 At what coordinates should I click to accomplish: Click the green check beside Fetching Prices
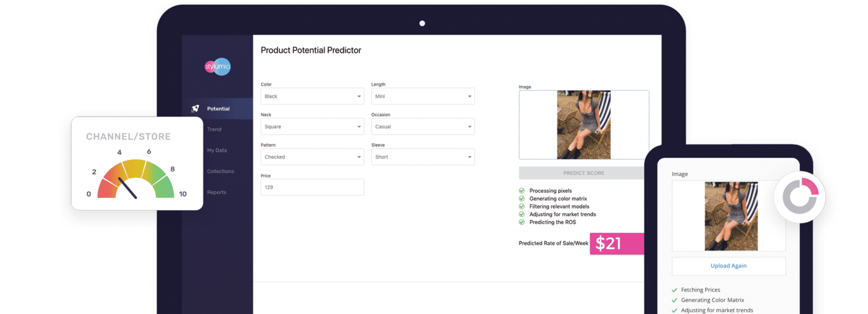pos(674,290)
